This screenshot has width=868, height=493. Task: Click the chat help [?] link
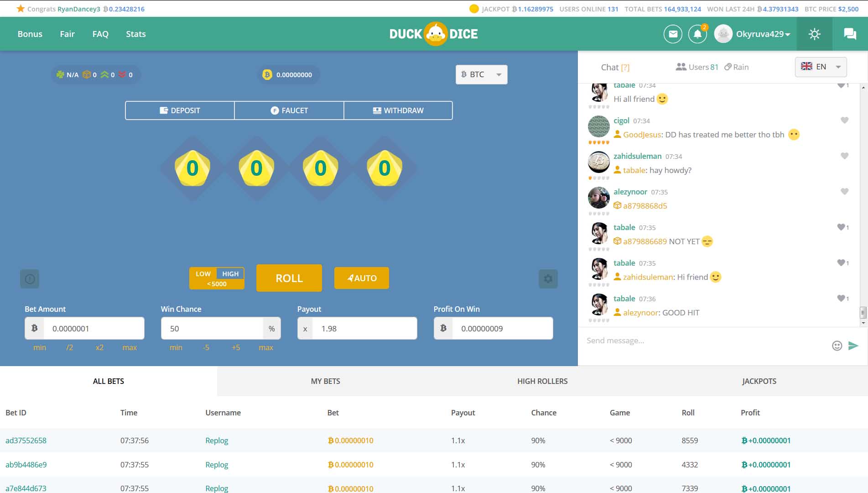(x=625, y=68)
